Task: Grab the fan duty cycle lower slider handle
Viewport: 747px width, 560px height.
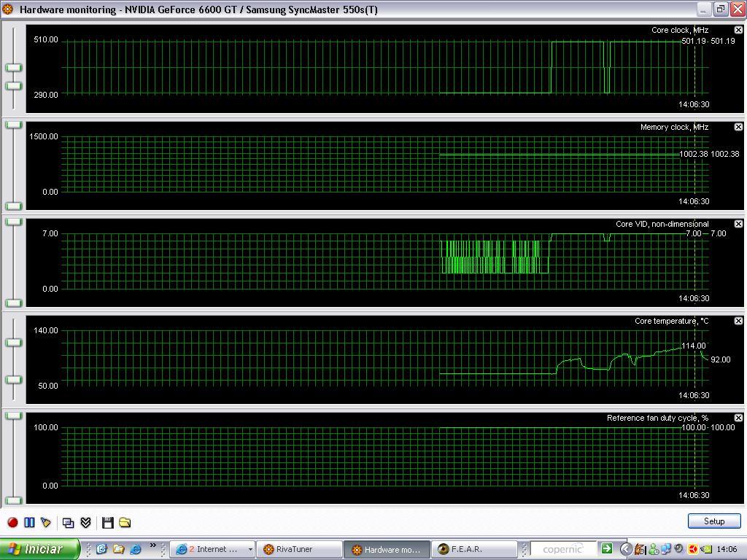Action: click(x=14, y=500)
